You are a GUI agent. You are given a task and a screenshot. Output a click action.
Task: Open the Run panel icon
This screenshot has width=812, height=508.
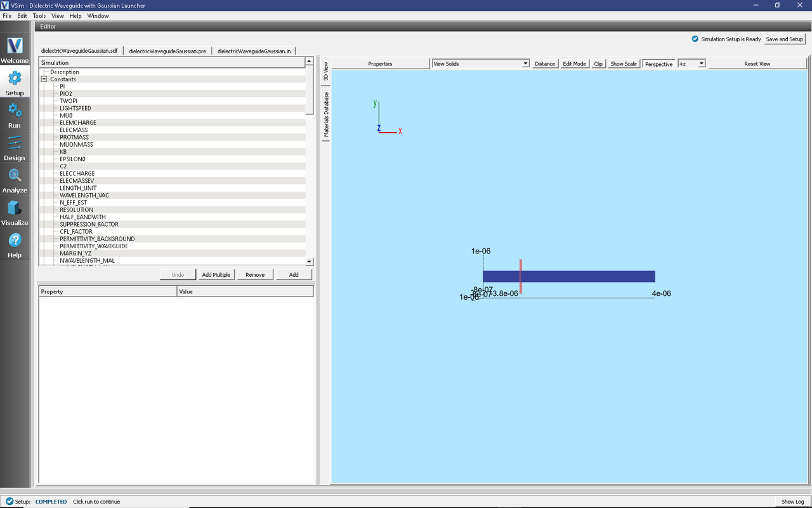point(15,110)
